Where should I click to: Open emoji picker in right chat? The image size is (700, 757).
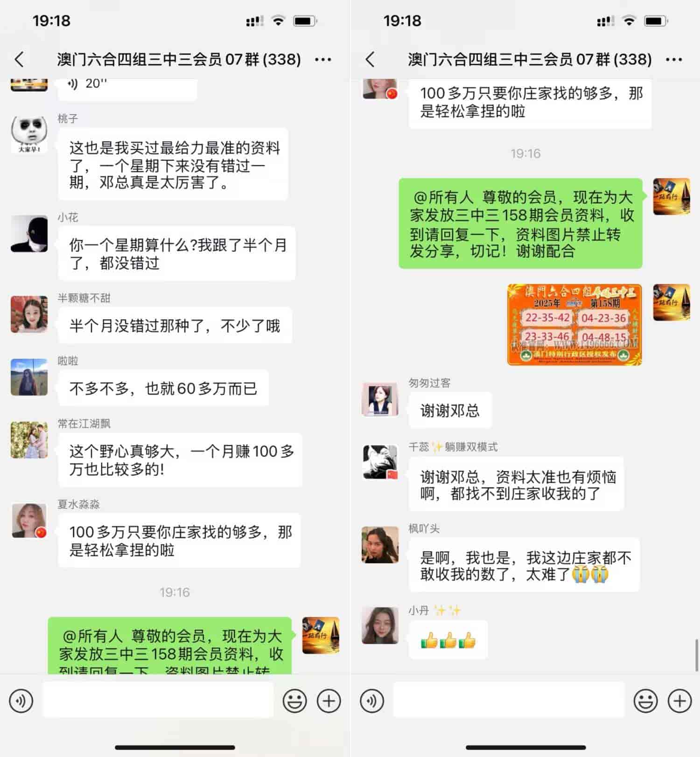click(x=646, y=701)
